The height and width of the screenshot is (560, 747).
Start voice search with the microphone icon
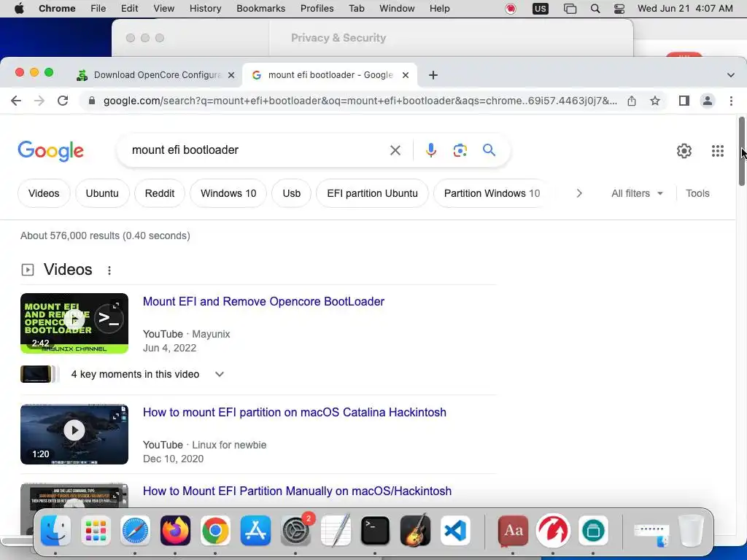pos(430,150)
